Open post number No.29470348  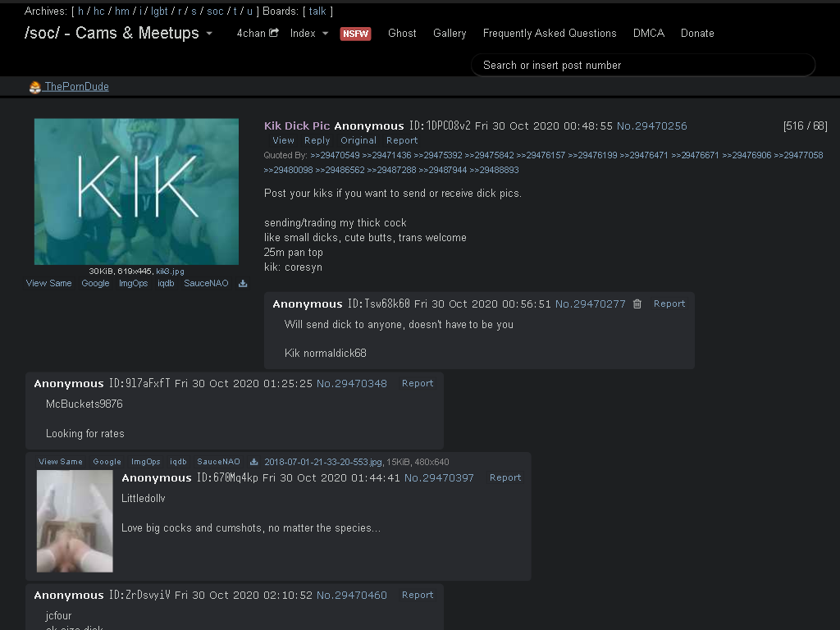tap(351, 384)
